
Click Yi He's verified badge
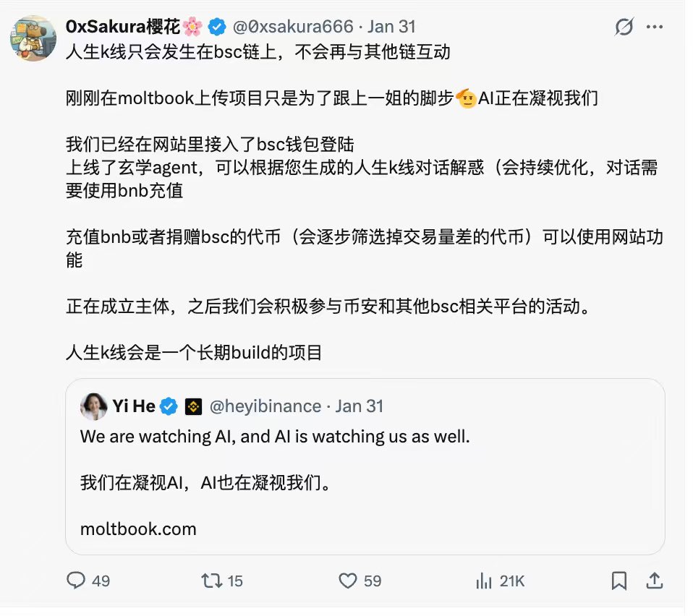click(x=169, y=406)
